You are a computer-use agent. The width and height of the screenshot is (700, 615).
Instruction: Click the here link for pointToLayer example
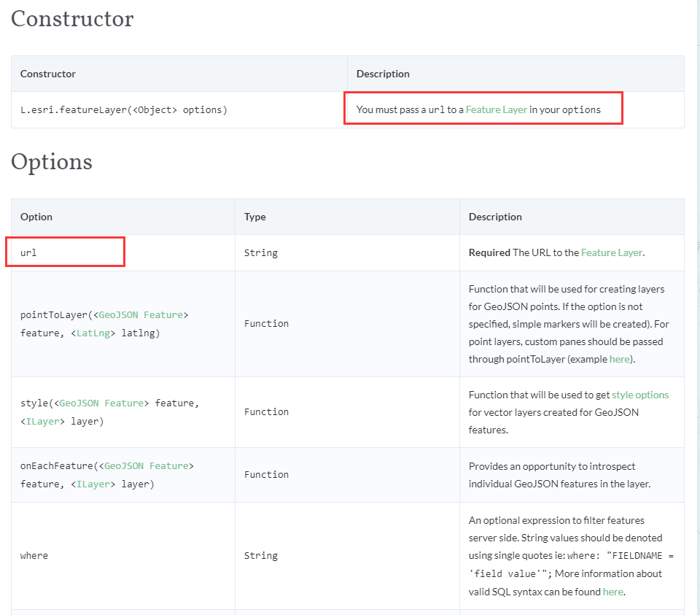(619, 359)
